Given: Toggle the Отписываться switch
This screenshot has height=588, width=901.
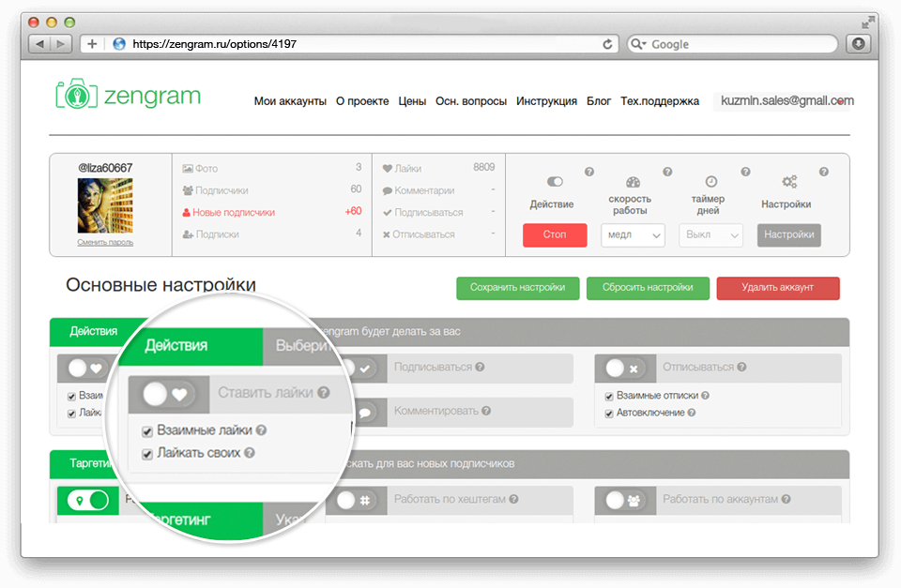Looking at the screenshot, I should pyautogui.click(x=625, y=368).
